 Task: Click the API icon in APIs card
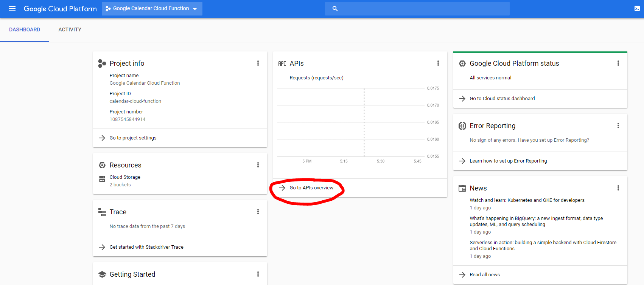pyautogui.click(x=282, y=64)
